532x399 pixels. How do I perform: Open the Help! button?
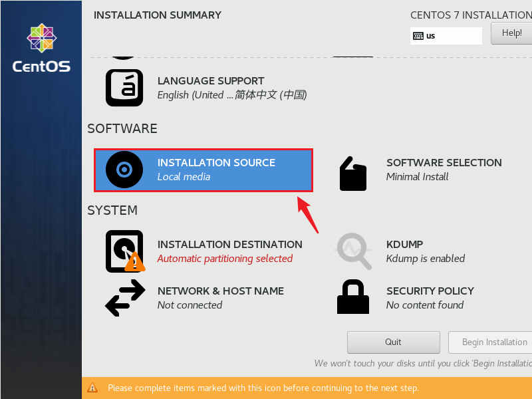click(511, 33)
